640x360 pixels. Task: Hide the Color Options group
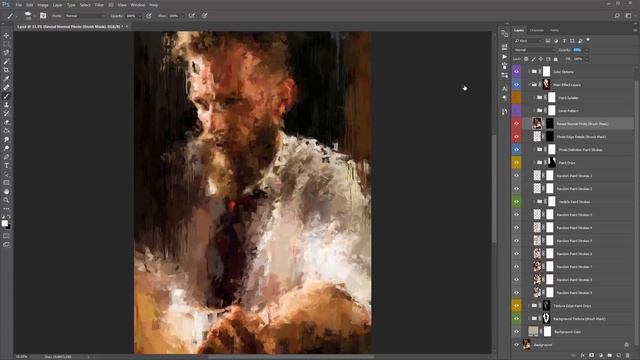(516, 71)
